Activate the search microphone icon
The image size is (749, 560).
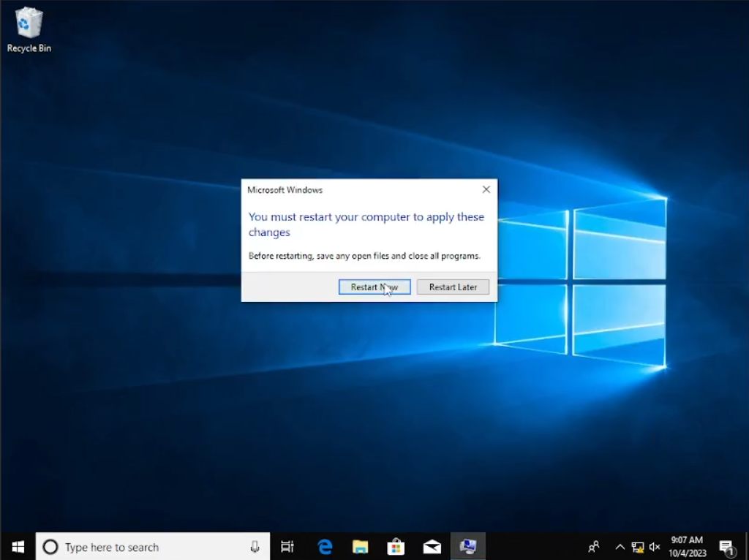coord(255,547)
